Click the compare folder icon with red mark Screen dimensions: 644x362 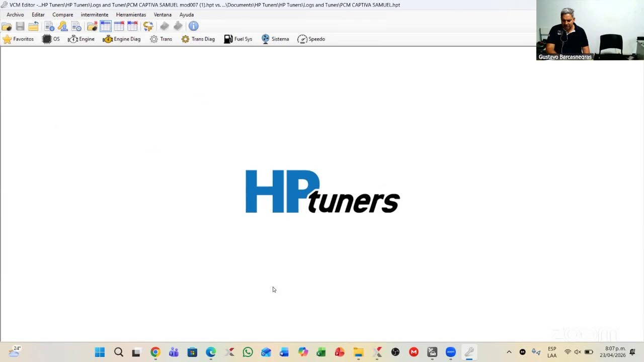(92, 26)
